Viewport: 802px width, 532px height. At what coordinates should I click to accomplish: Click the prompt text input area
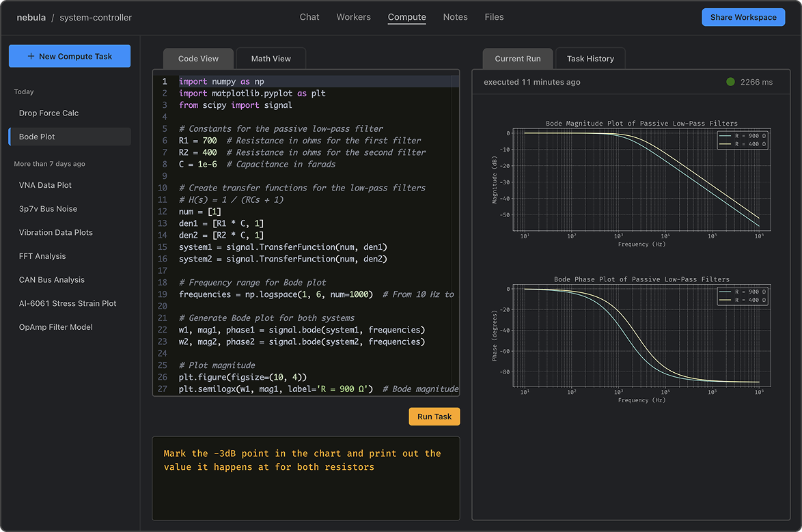click(305, 478)
